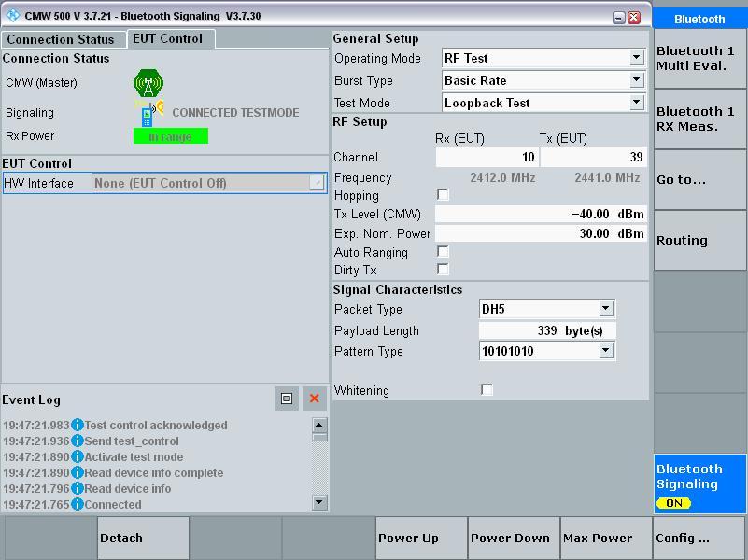
Task: Close the Bluetooth Signaling window
Action: pyautogui.click(x=634, y=18)
